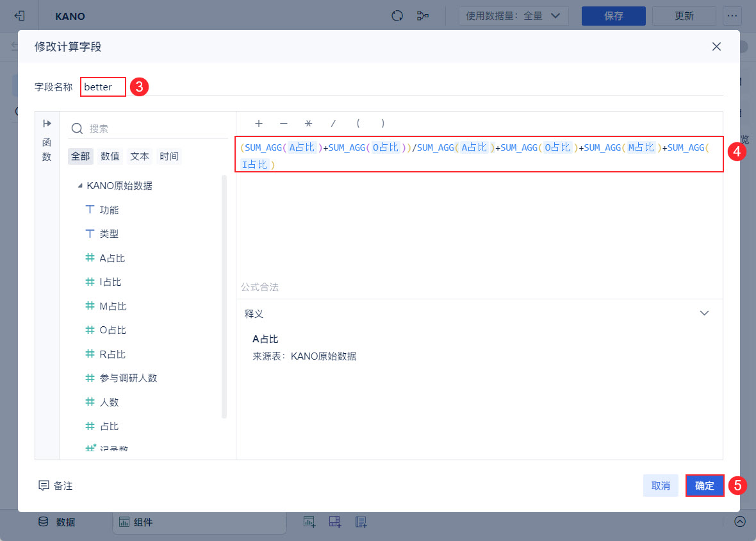Click the add dashboard icon in bottom bar
Viewport: 756px width, 541px height.
(335, 522)
